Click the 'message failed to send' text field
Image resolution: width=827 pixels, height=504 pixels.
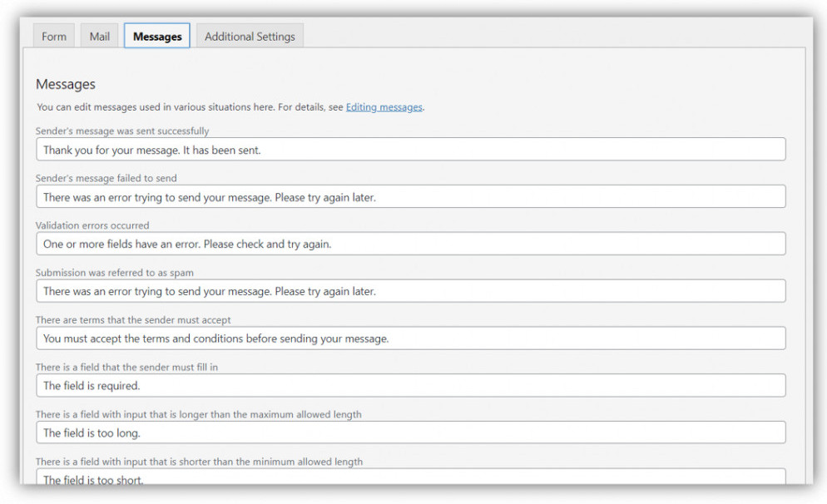pos(411,196)
